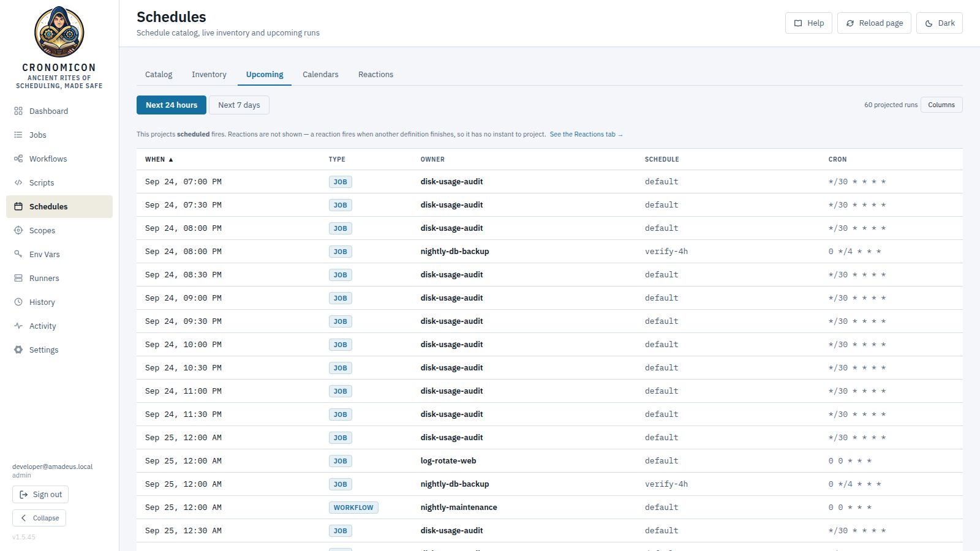Screen dimensions: 980x551
Task: Open the Calendars tab
Action: point(320,75)
